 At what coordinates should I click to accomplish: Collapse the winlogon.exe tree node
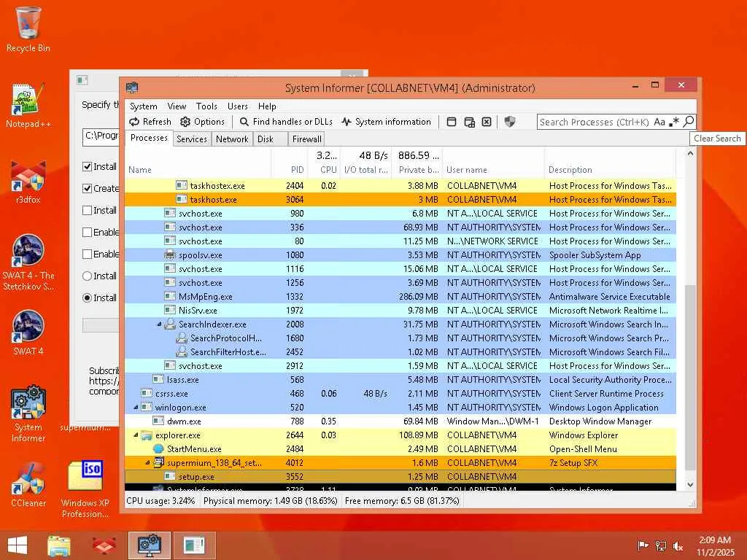point(136,407)
